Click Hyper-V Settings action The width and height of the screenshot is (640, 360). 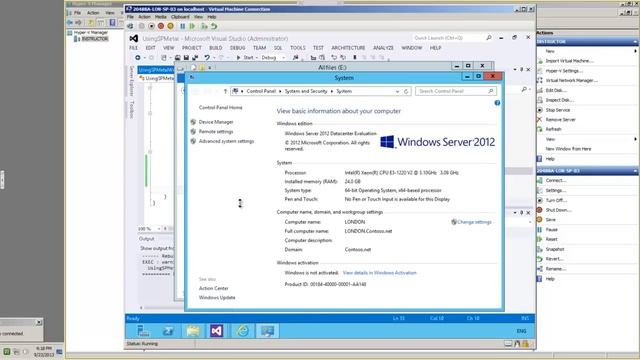pos(564,71)
